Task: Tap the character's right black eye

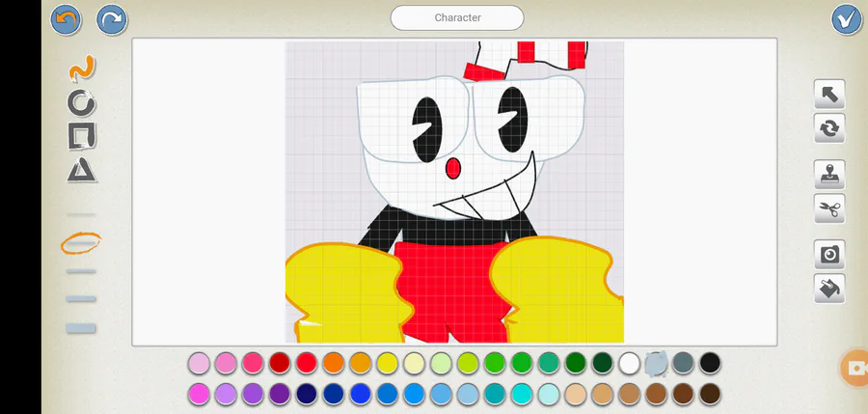Action: (513, 120)
